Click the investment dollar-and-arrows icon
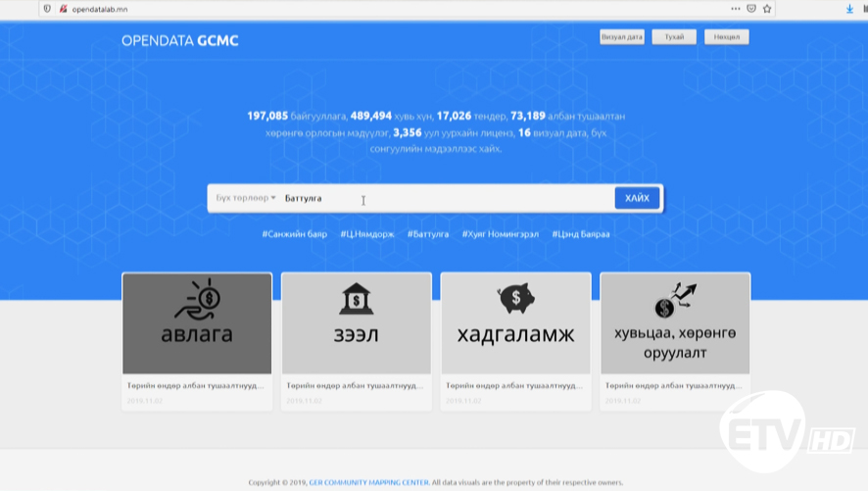The height and width of the screenshot is (491, 868). pyautogui.click(x=675, y=298)
